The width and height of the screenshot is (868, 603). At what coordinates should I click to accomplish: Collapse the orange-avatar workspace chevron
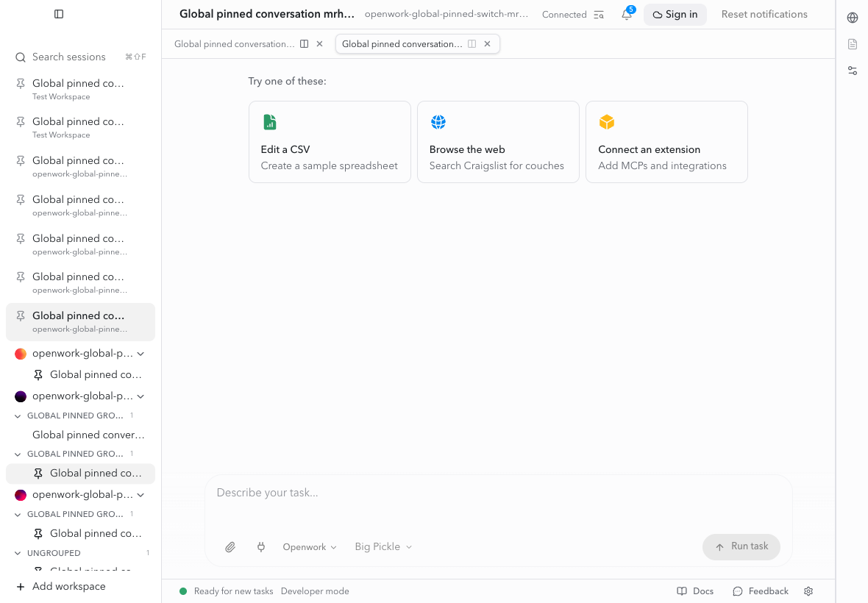[x=140, y=354]
